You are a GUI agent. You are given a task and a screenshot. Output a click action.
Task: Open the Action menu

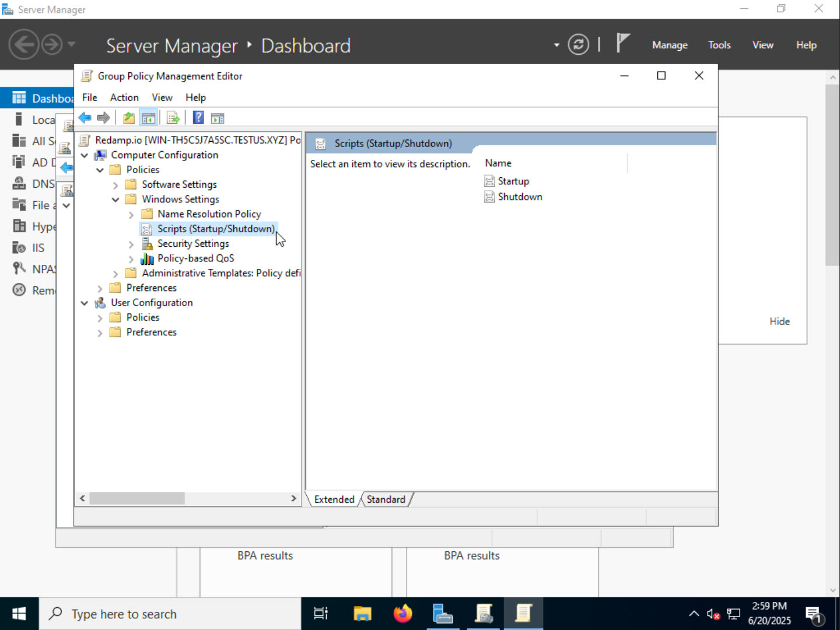click(124, 97)
